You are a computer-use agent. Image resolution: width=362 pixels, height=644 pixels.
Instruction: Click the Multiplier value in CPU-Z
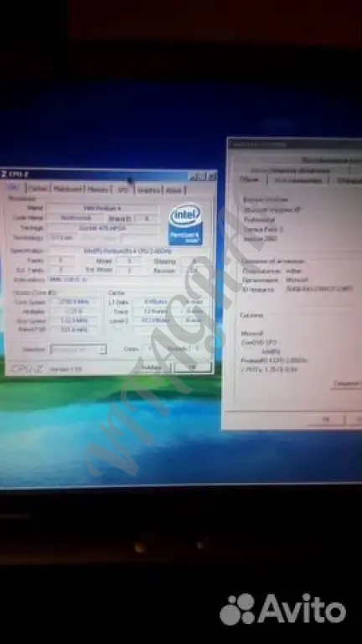click(75, 311)
